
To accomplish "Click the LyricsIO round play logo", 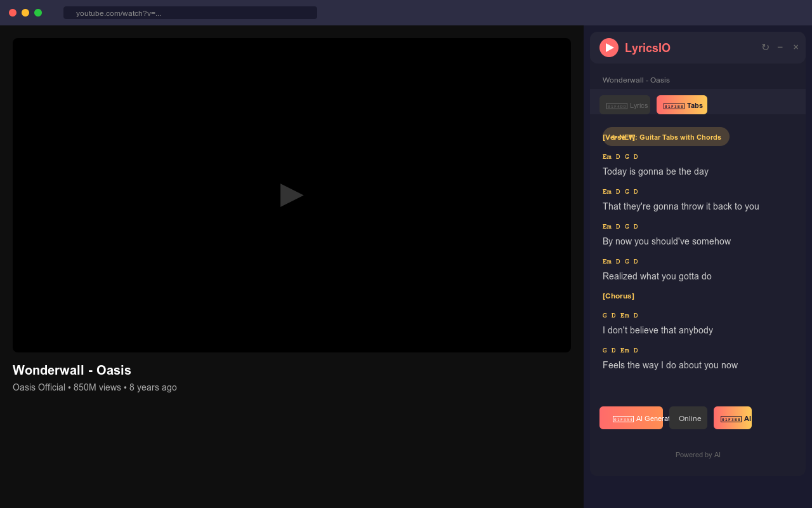I will coord(609,48).
